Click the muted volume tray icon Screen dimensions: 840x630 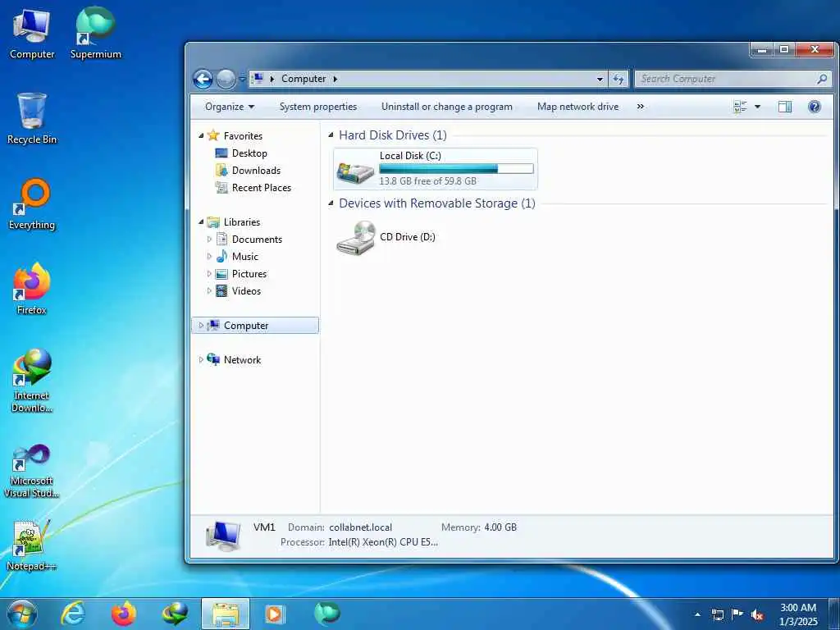click(x=757, y=614)
